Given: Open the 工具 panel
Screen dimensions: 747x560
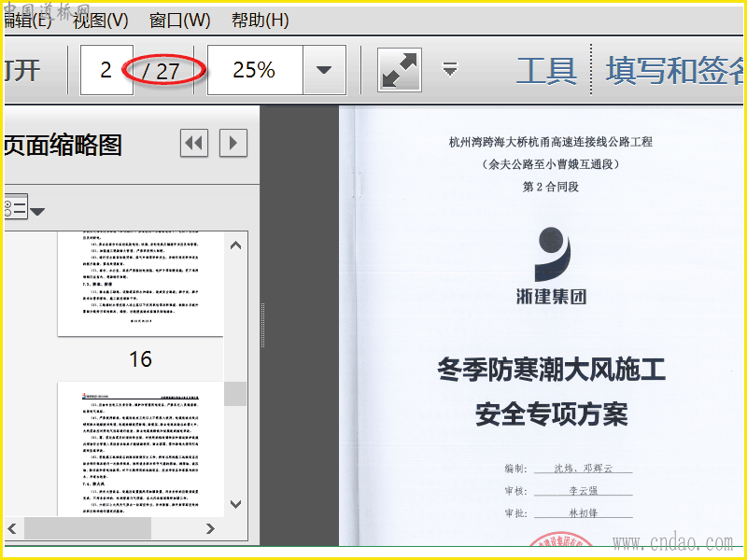Looking at the screenshot, I should pyautogui.click(x=546, y=71).
